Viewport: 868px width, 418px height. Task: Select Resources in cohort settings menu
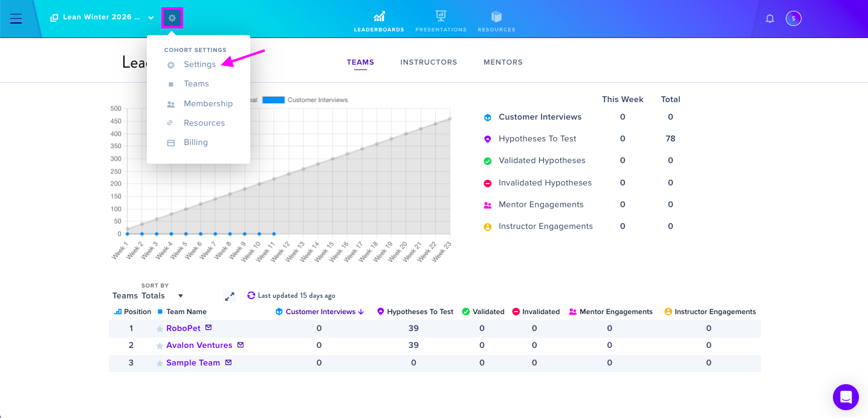(204, 123)
